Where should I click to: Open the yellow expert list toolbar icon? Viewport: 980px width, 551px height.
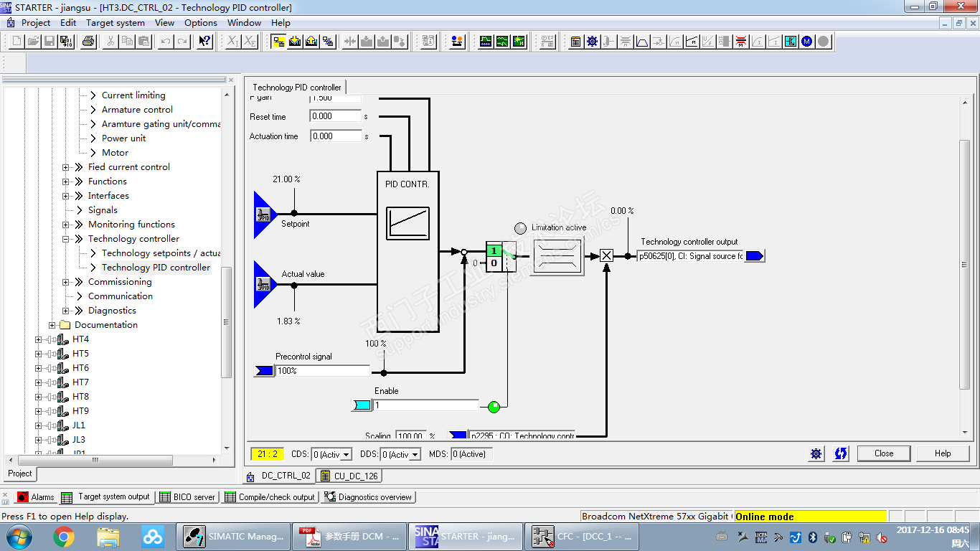click(575, 42)
